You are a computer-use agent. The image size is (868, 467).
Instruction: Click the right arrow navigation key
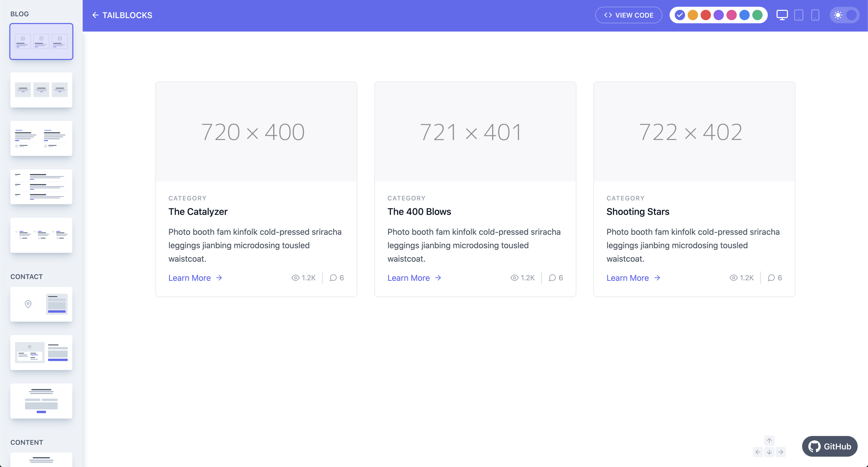click(780, 452)
